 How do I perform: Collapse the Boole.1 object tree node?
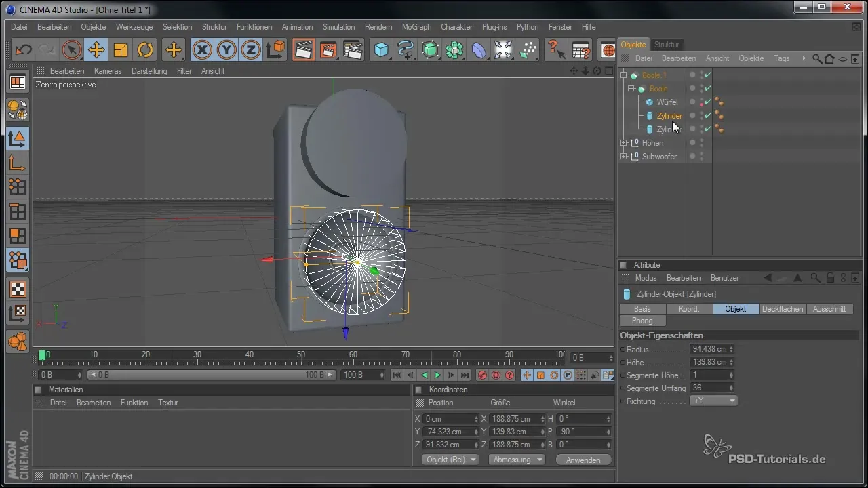pos(625,75)
